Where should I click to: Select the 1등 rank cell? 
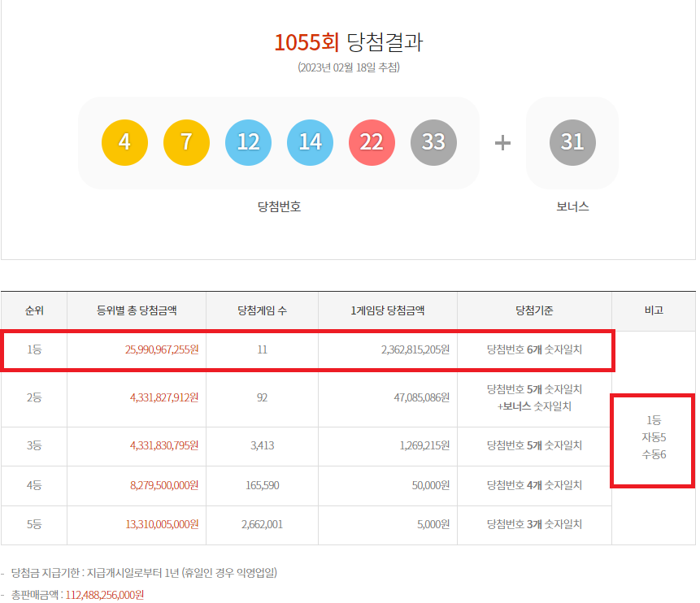pos(34,349)
